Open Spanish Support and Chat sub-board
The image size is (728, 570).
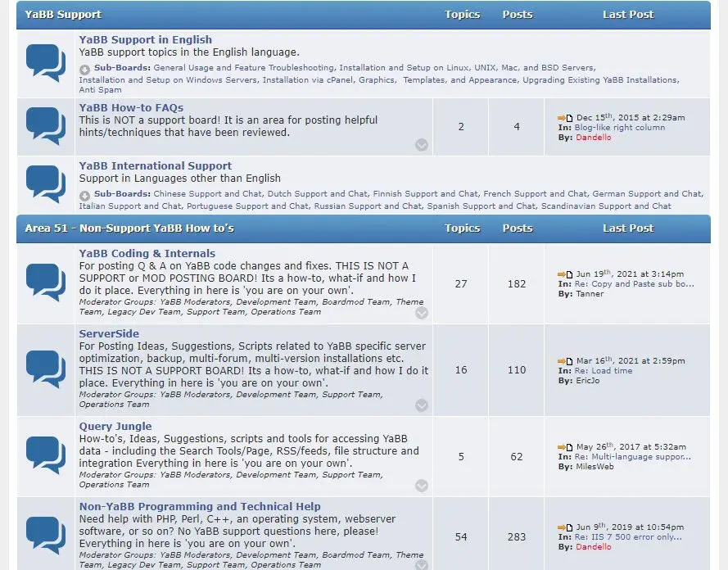pyautogui.click(x=481, y=206)
